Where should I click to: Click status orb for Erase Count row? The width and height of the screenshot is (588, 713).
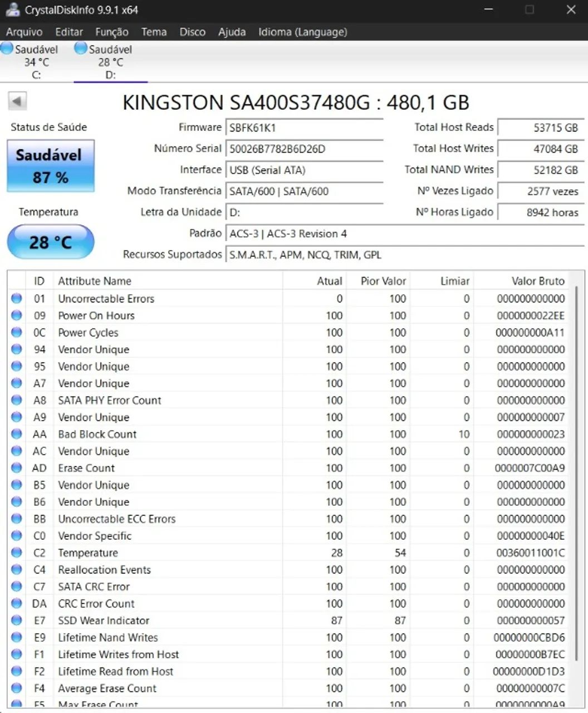[17, 468]
